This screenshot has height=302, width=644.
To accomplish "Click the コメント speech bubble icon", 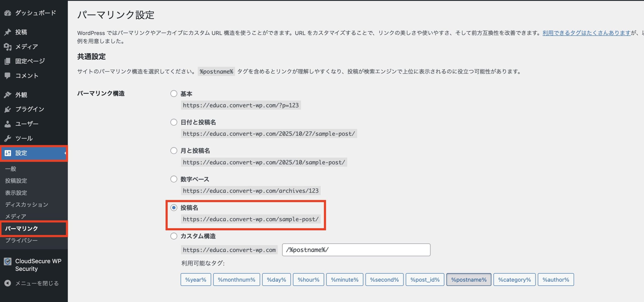I will pyautogui.click(x=8, y=76).
